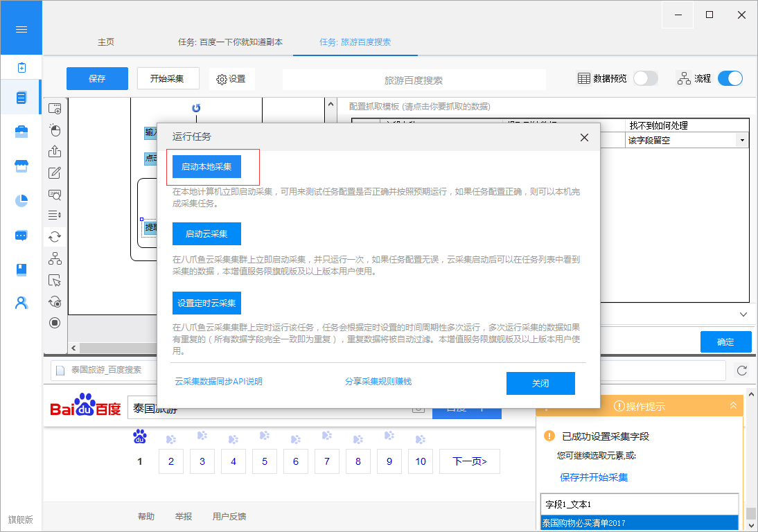Viewport: 758px width, 532px height.
Task: Open 设置 settings with gear icon
Action: point(231,79)
